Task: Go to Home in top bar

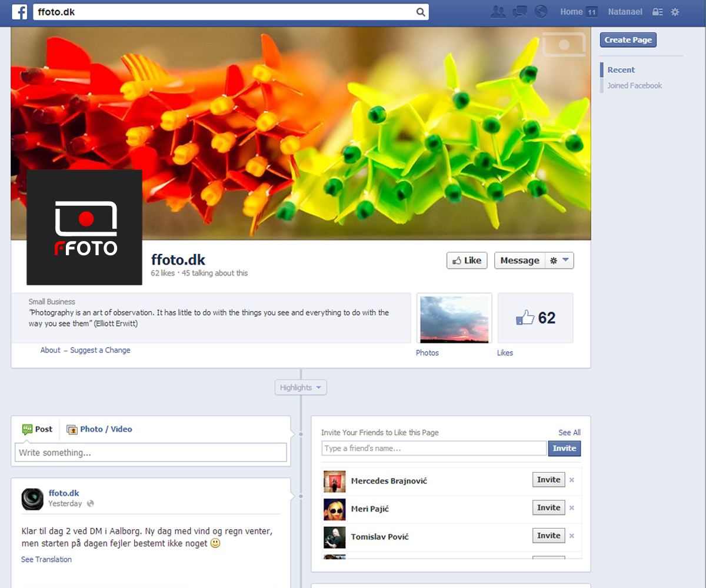Action: pyautogui.click(x=571, y=12)
